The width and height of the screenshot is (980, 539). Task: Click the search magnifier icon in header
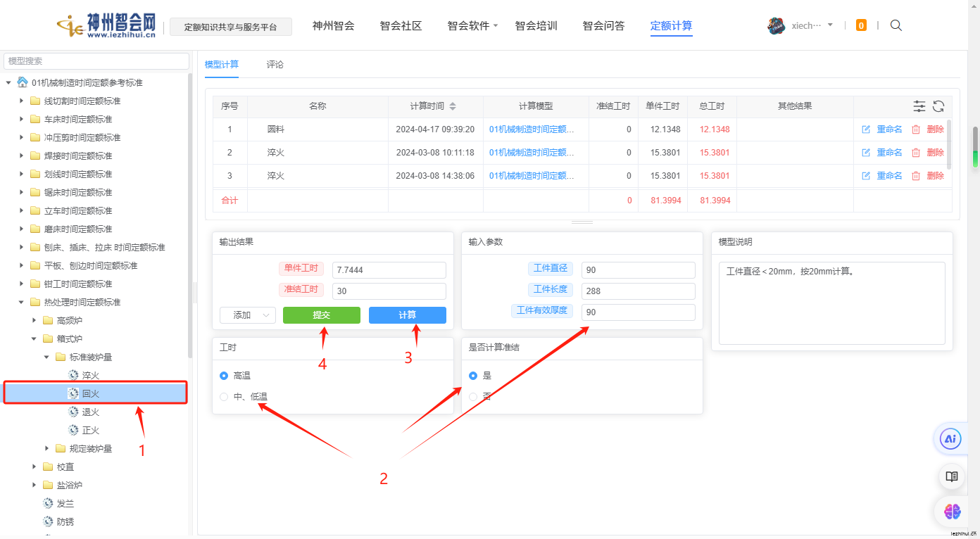[x=896, y=25]
